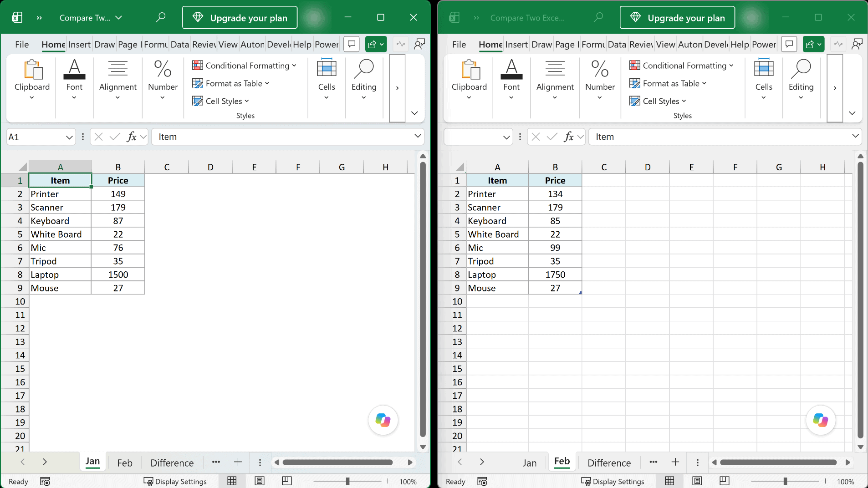
Task: Select column B header in left window
Action: (x=118, y=167)
